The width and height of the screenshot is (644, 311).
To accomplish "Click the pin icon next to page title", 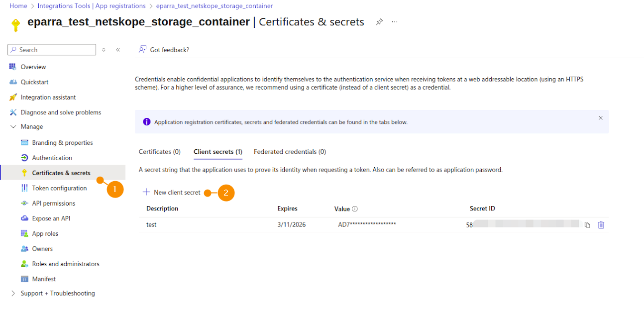I will (x=379, y=22).
